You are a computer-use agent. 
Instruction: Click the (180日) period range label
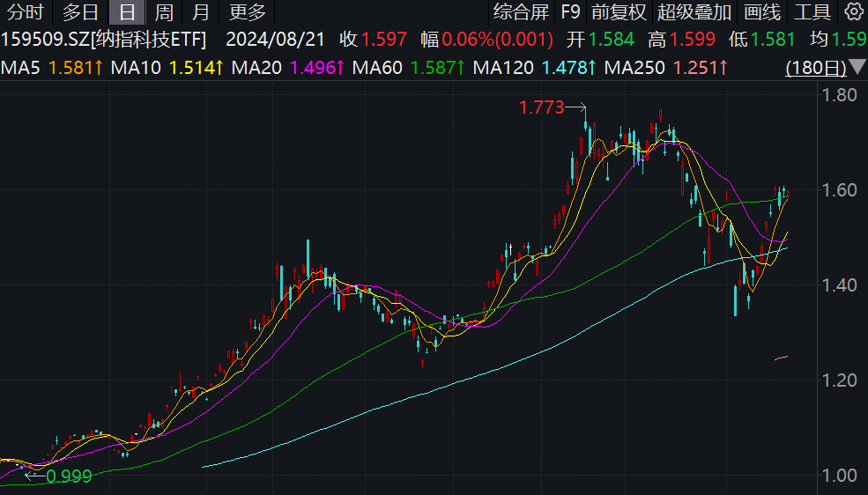[816, 68]
